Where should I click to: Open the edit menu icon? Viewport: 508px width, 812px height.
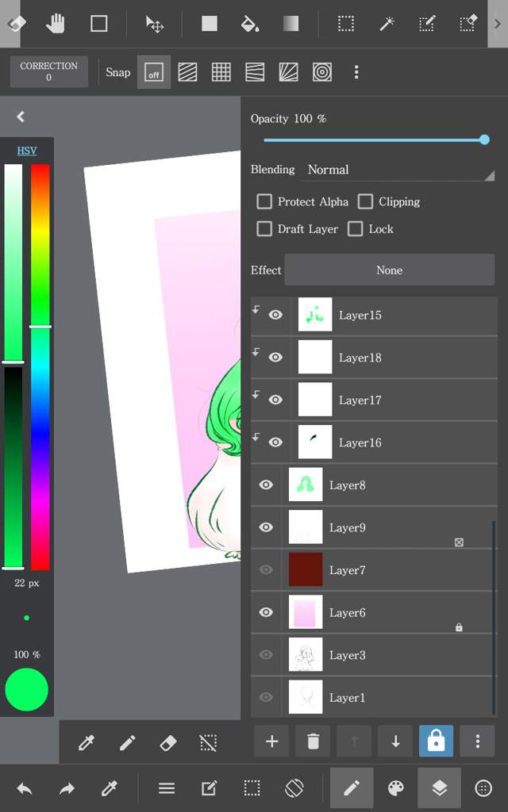click(x=209, y=789)
